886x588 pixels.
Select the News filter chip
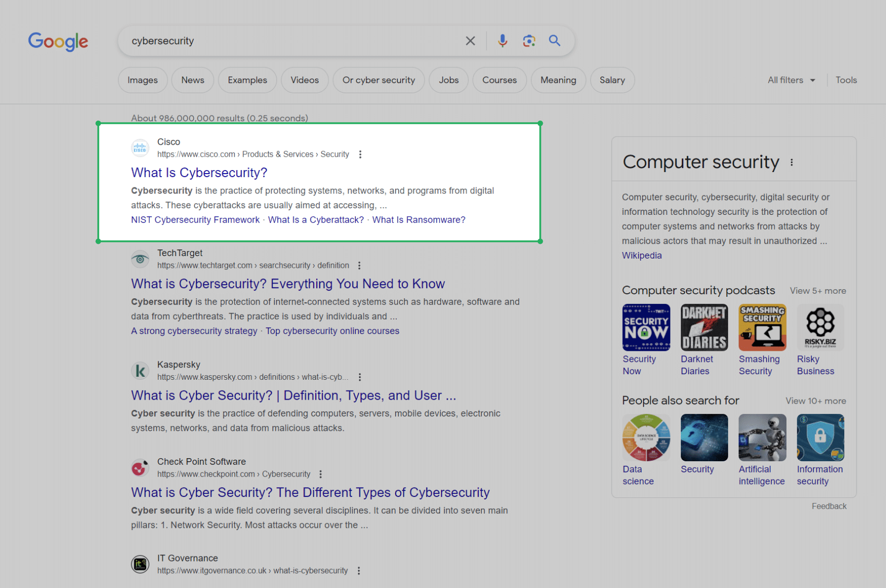pyautogui.click(x=192, y=80)
